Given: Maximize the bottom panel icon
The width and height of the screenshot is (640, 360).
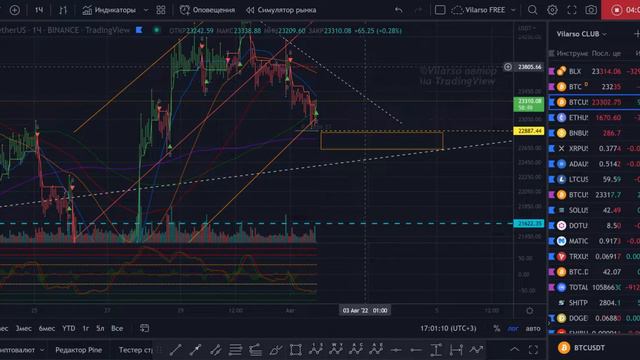Looking at the screenshot, I should coord(533,350).
